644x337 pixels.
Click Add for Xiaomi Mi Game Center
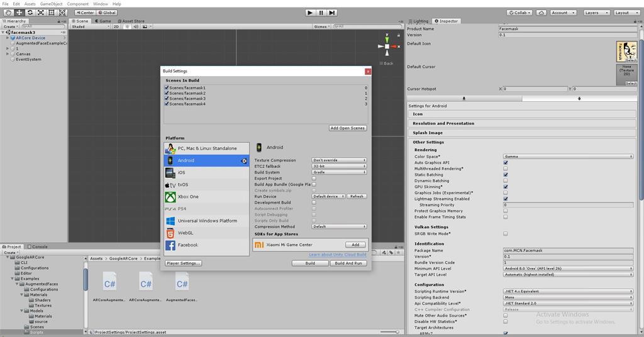tap(355, 245)
